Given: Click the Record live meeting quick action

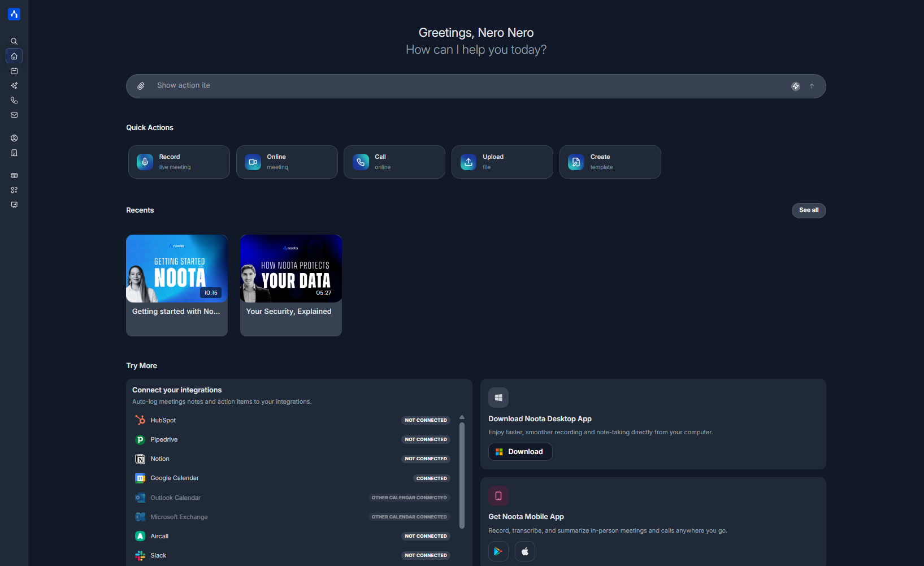Looking at the screenshot, I should pyautogui.click(x=179, y=162).
